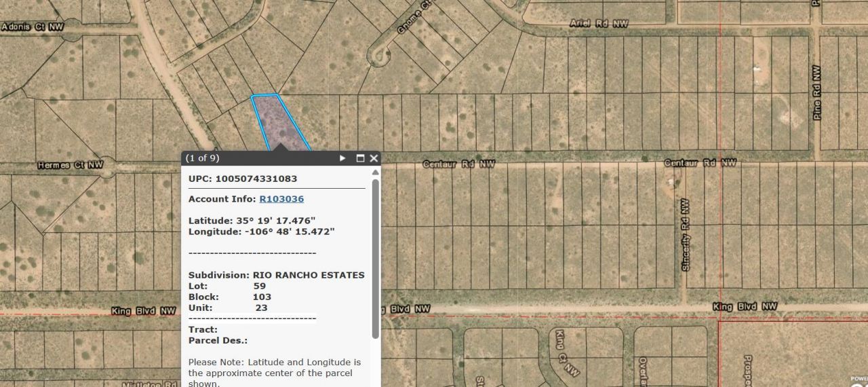Click the Sincerity Rd NW label
Viewport: 868px width, 387px height.
pyautogui.click(x=685, y=234)
